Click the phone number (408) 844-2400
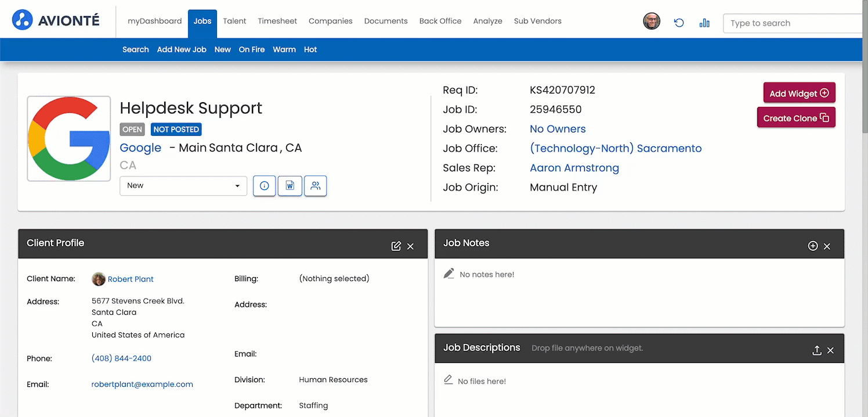This screenshot has width=868, height=417. point(121,359)
